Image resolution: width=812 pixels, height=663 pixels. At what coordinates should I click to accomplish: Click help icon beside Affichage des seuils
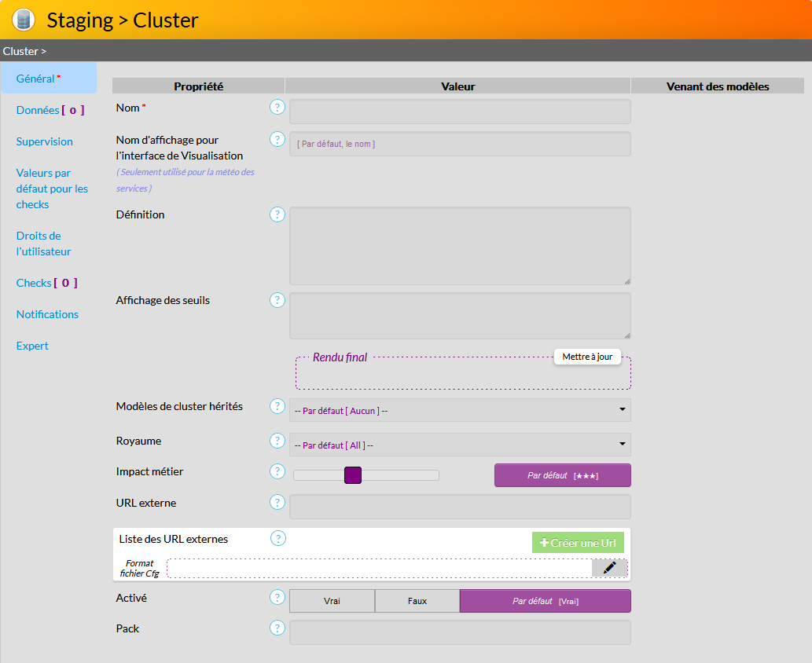(x=277, y=300)
